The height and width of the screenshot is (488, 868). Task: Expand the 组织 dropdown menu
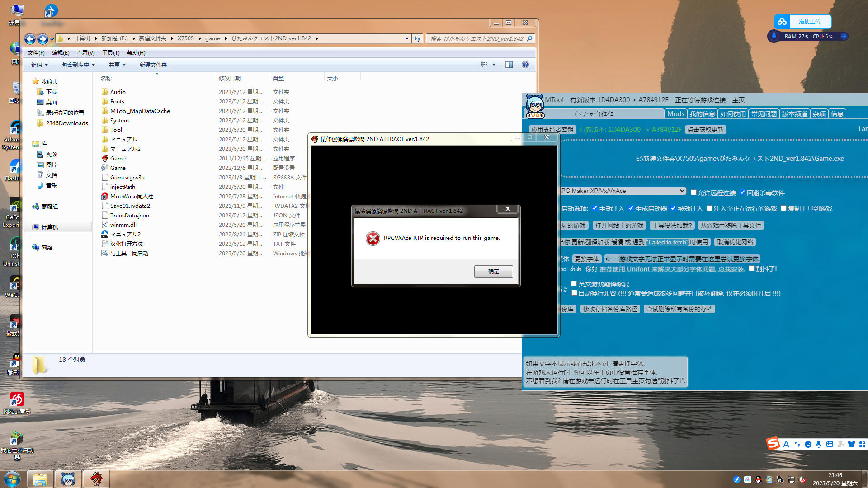pyautogui.click(x=39, y=65)
